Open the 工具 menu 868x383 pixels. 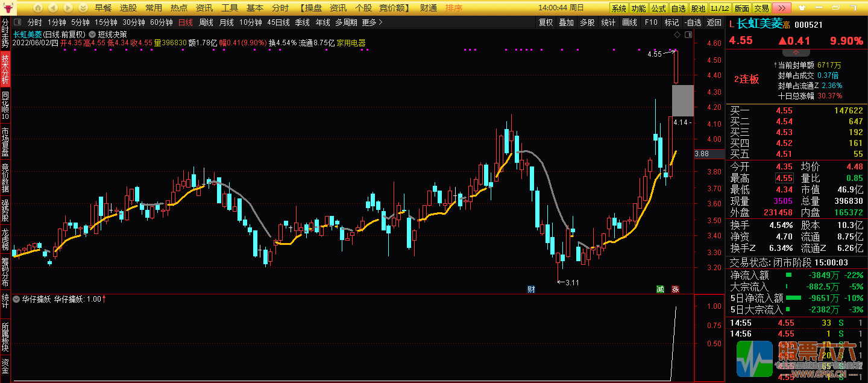pos(230,8)
